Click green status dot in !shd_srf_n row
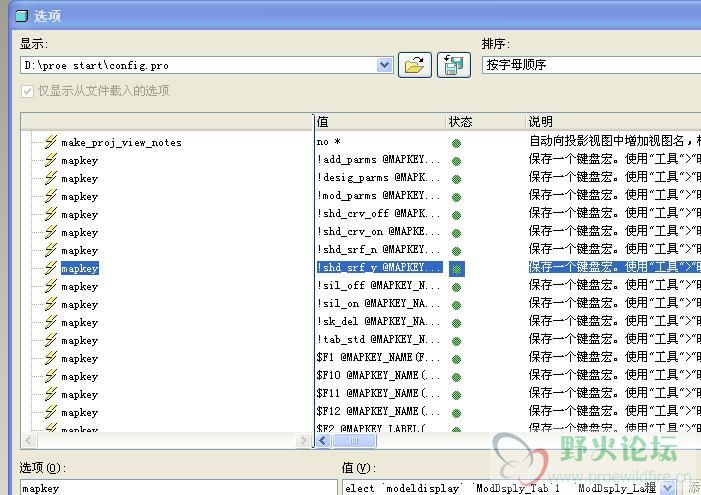Screen dimensions: 701x495 [x=456, y=251]
